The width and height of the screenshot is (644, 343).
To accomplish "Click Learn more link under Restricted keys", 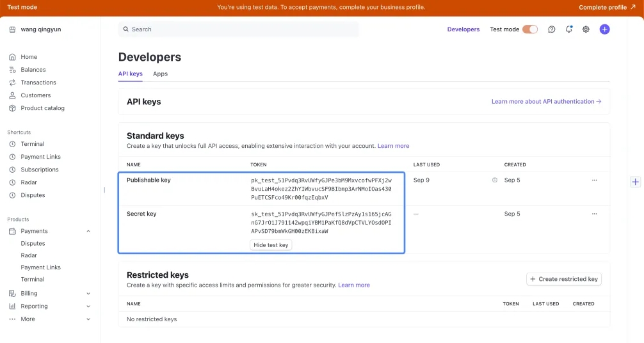I will coord(353,285).
